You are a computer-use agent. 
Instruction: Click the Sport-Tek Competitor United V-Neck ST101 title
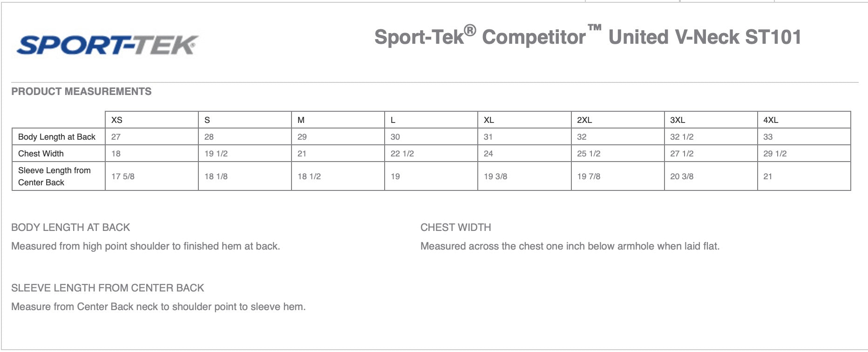pyautogui.click(x=588, y=37)
